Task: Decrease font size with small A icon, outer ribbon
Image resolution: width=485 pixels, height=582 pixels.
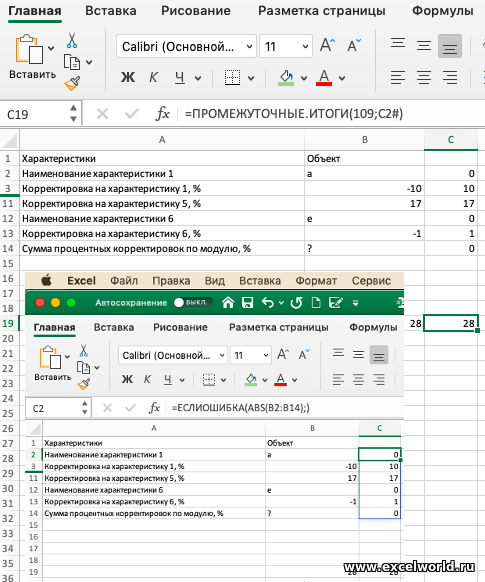Action: pos(354,45)
